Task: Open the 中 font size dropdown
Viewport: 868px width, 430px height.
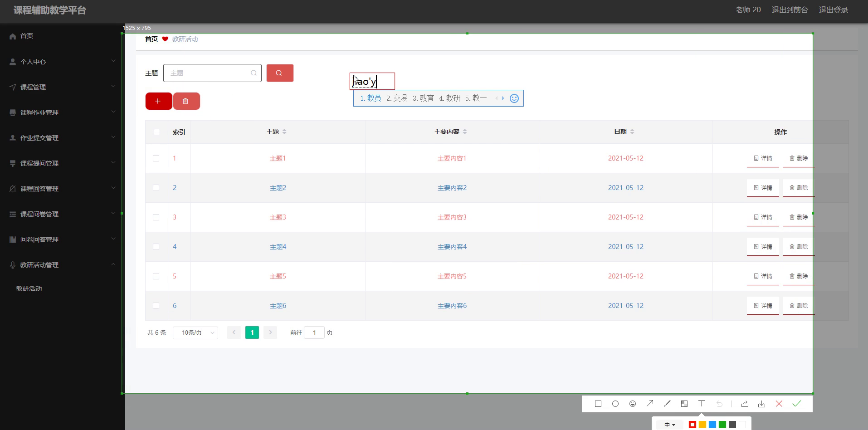Action: pos(670,425)
